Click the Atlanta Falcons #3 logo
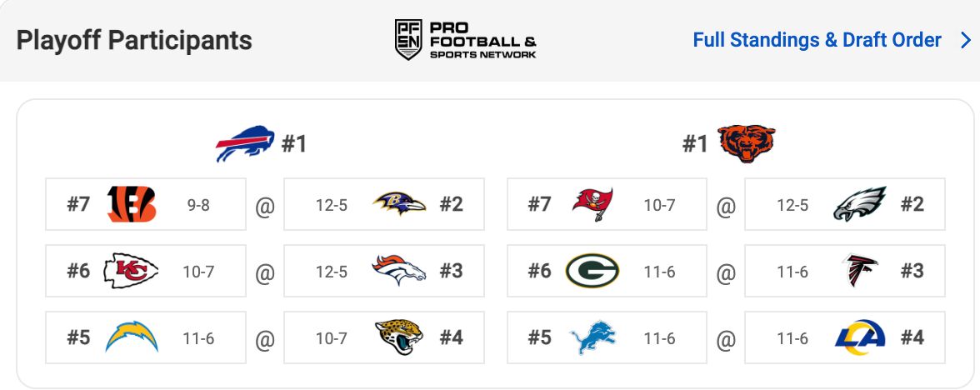The height and width of the screenshot is (390, 980). pos(861,271)
